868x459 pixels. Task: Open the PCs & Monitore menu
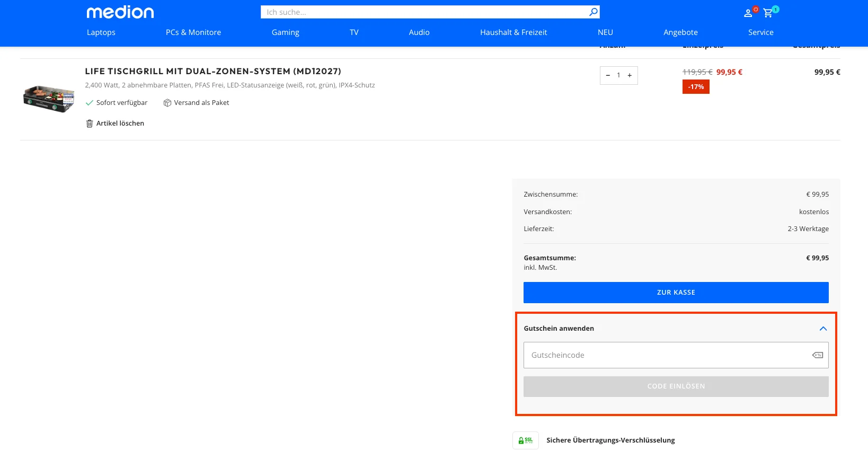pyautogui.click(x=193, y=32)
